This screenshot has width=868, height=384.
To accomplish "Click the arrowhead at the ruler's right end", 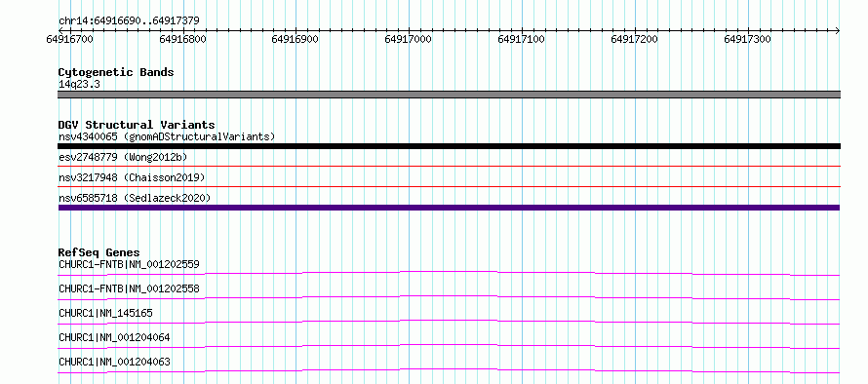I will (837, 30).
